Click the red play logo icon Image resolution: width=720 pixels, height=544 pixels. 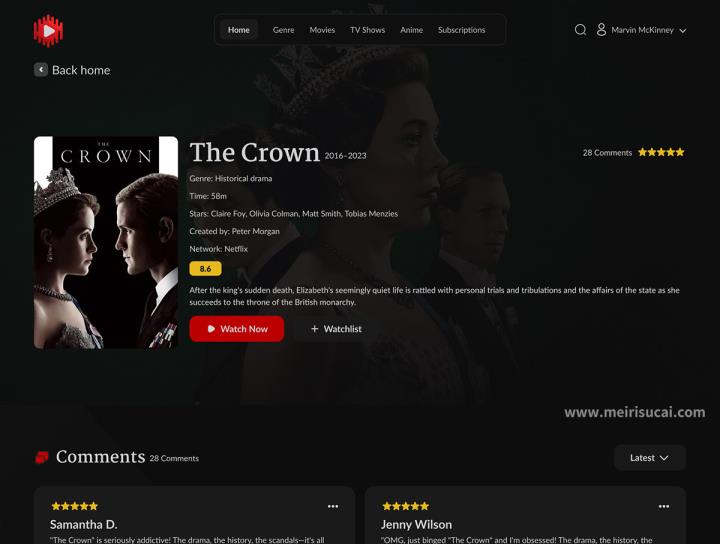(x=48, y=31)
